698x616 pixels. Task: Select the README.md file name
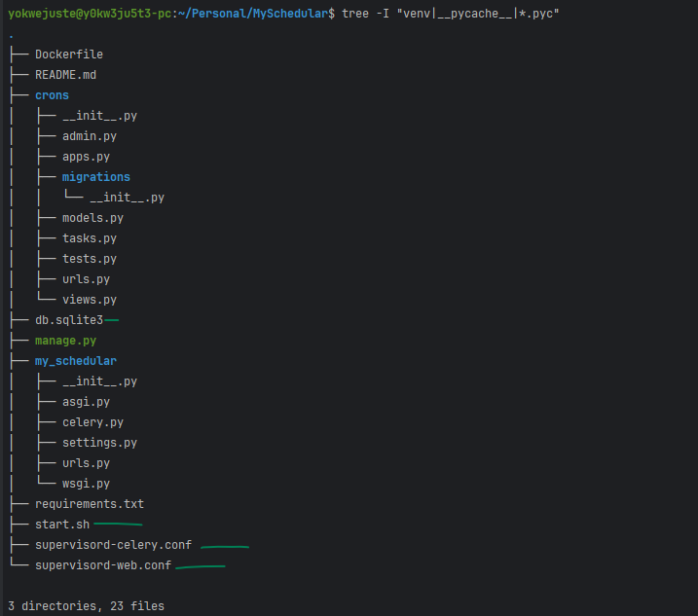[x=65, y=75]
